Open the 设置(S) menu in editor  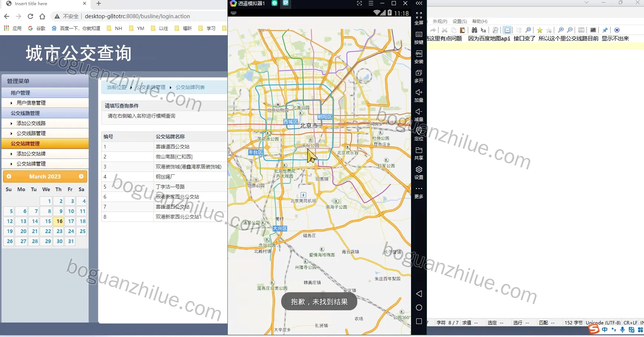pyautogui.click(x=460, y=22)
